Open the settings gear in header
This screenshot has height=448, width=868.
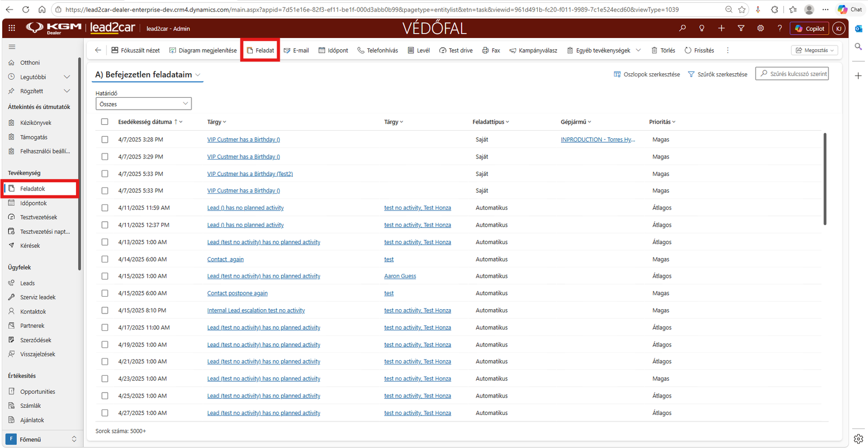pos(761,28)
